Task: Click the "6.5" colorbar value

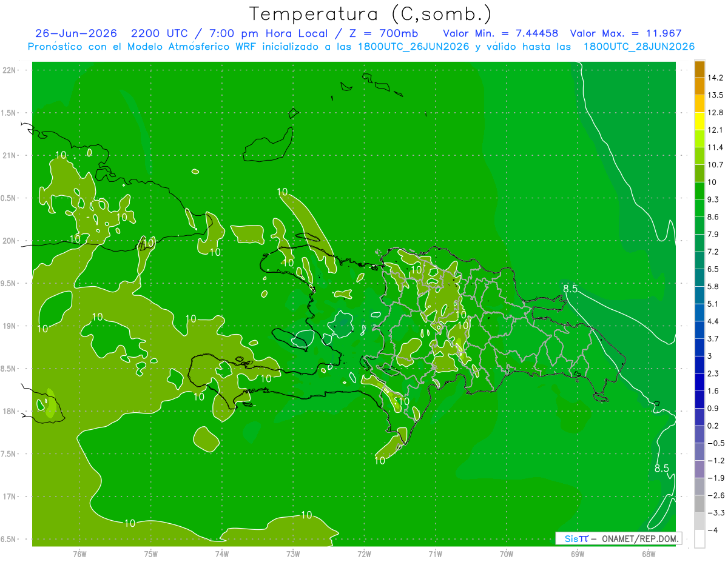Action: tap(713, 269)
